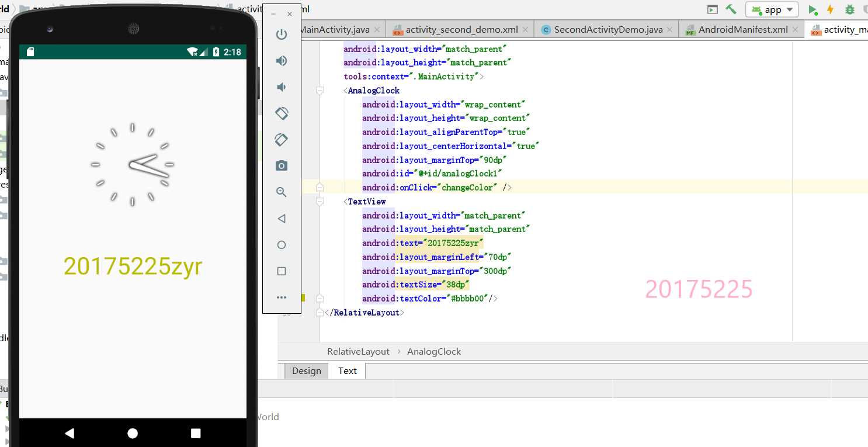
Task: Click the layout_alignParentTop "true" value
Action: 516,132
